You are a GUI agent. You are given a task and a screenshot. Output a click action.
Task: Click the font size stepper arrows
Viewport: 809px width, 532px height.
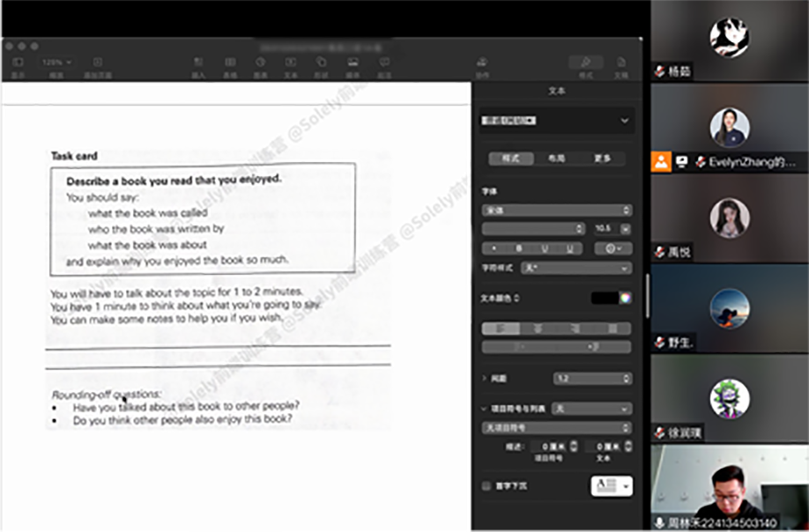pos(626,228)
